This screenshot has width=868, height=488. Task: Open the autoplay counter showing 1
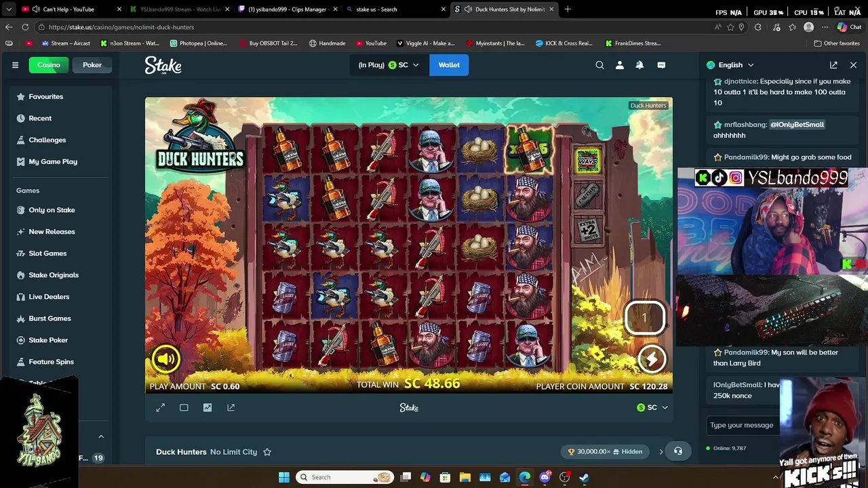tap(644, 317)
